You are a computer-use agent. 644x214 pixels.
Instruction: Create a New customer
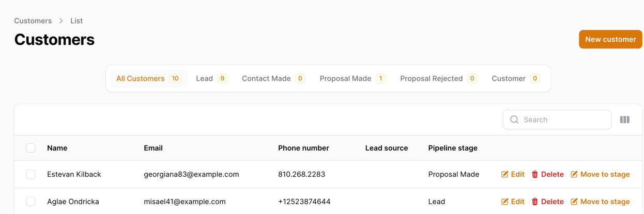pyautogui.click(x=610, y=39)
